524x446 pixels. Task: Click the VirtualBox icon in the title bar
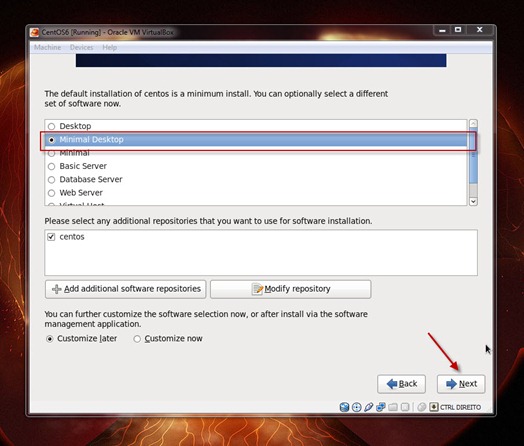pyautogui.click(x=34, y=32)
